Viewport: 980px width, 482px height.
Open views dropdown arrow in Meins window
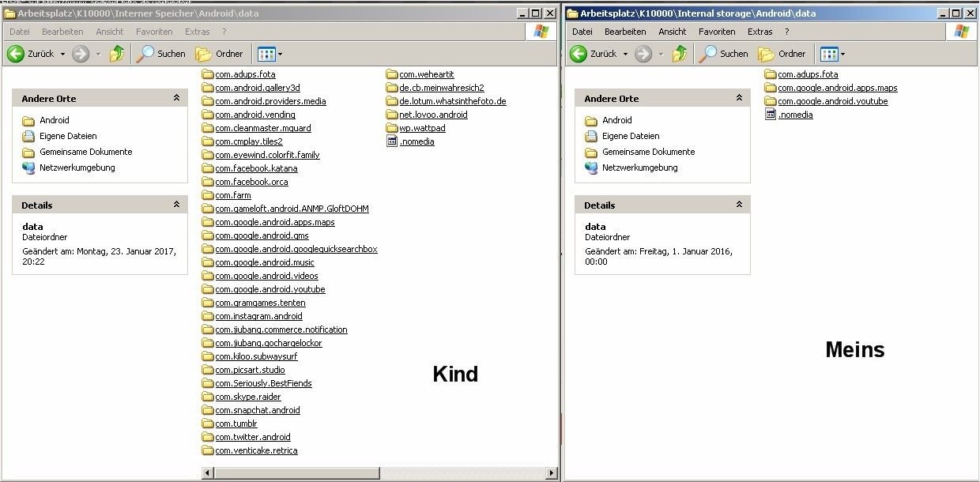(x=842, y=54)
